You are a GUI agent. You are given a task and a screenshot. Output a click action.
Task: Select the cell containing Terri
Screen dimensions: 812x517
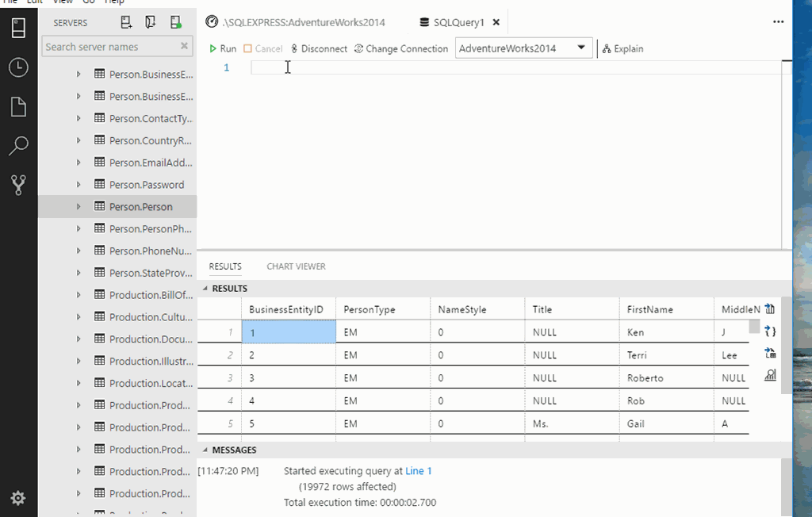(x=666, y=355)
